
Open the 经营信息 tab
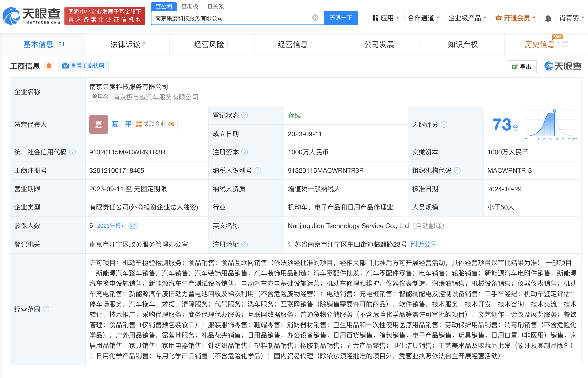pyautogui.click(x=295, y=44)
